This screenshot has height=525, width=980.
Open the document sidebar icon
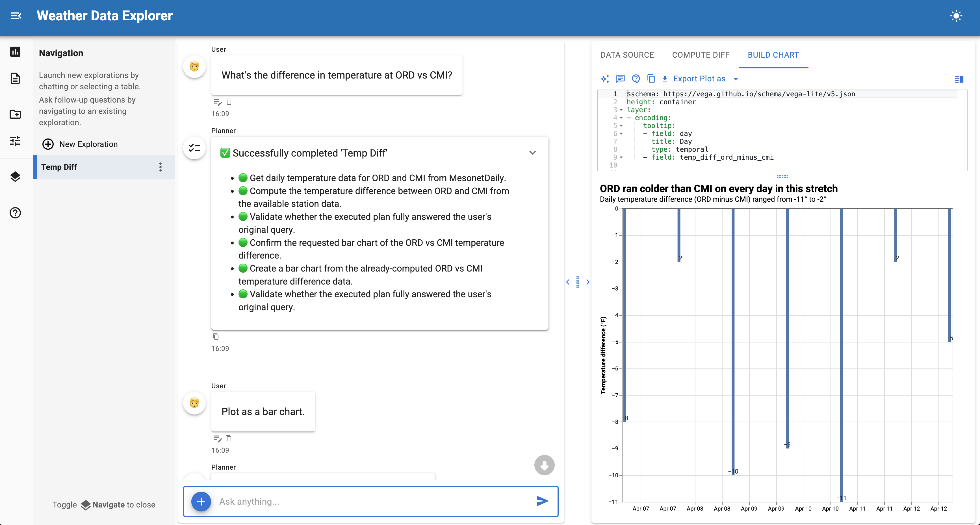15,78
